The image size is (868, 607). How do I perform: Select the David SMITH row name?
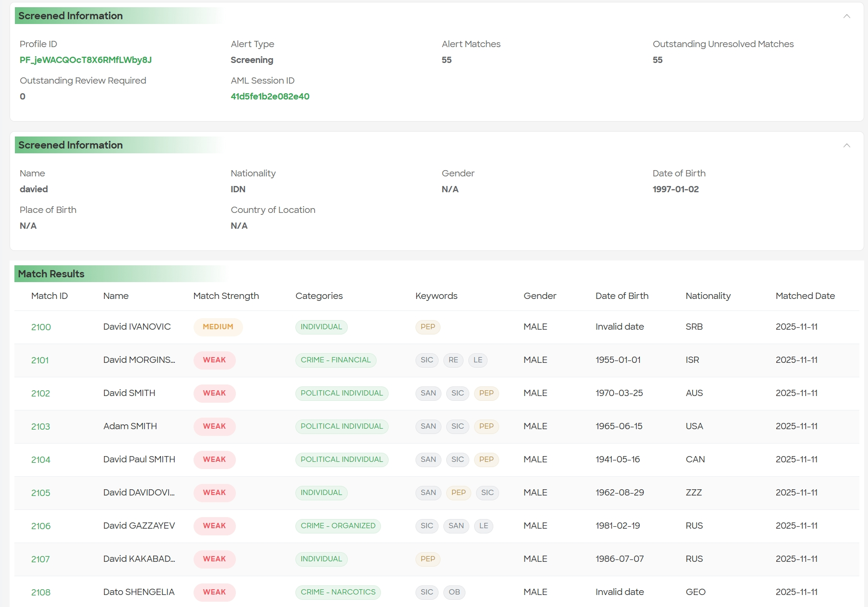click(x=129, y=393)
